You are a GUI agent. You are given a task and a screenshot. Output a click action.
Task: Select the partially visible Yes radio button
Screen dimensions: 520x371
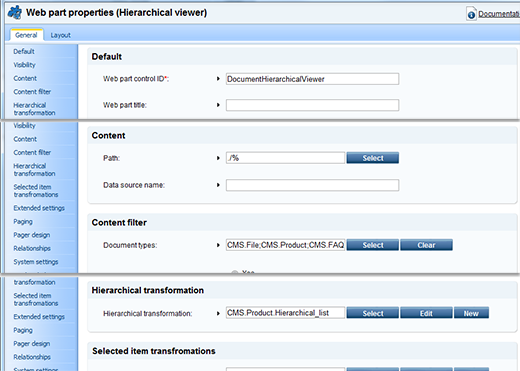click(235, 272)
